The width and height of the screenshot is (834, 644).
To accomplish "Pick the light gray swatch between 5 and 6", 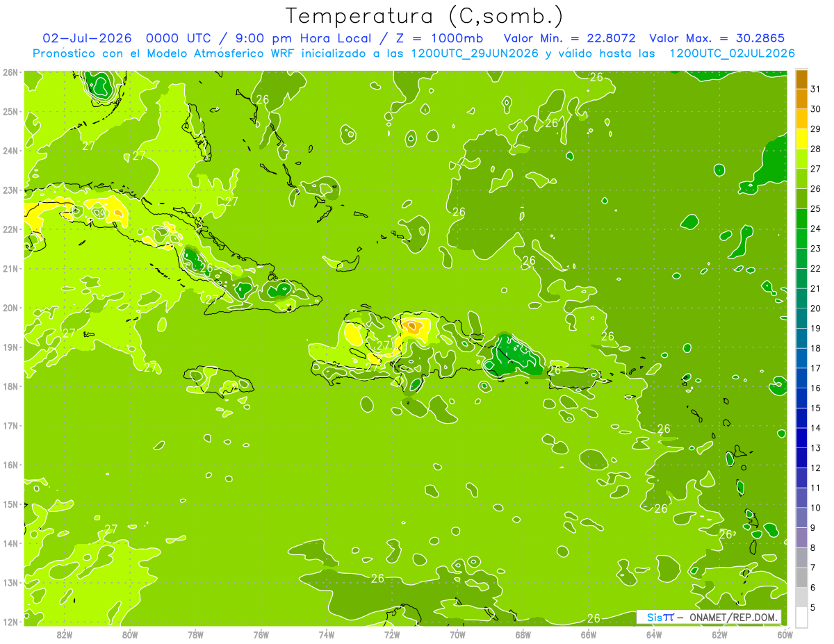I will click(x=801, y=597).
